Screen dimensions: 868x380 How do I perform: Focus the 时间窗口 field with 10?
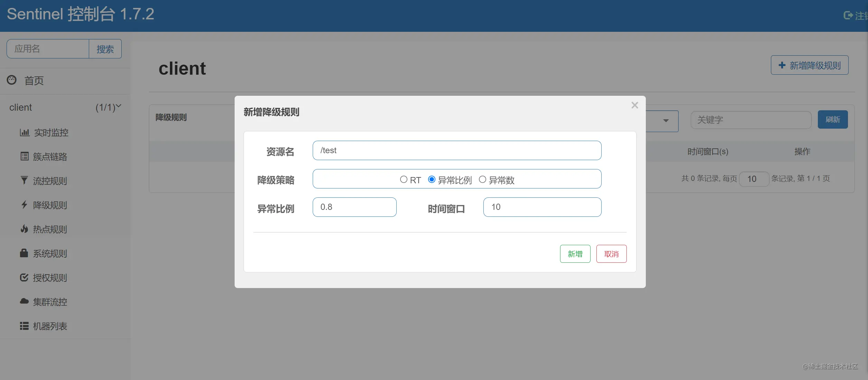[542, 207]
